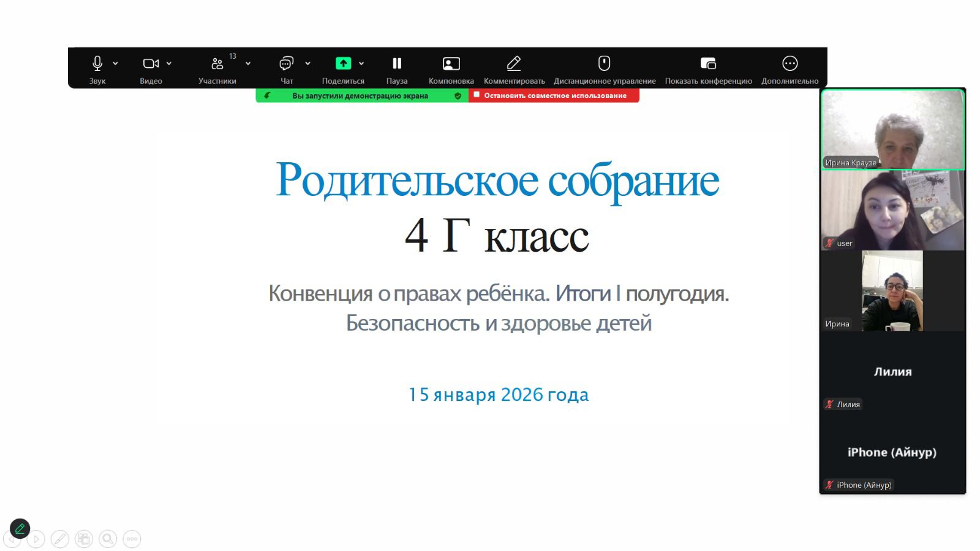Open the Дополнительно more options menu
This screenshot has height=551, width=980.
pos(790,64)
